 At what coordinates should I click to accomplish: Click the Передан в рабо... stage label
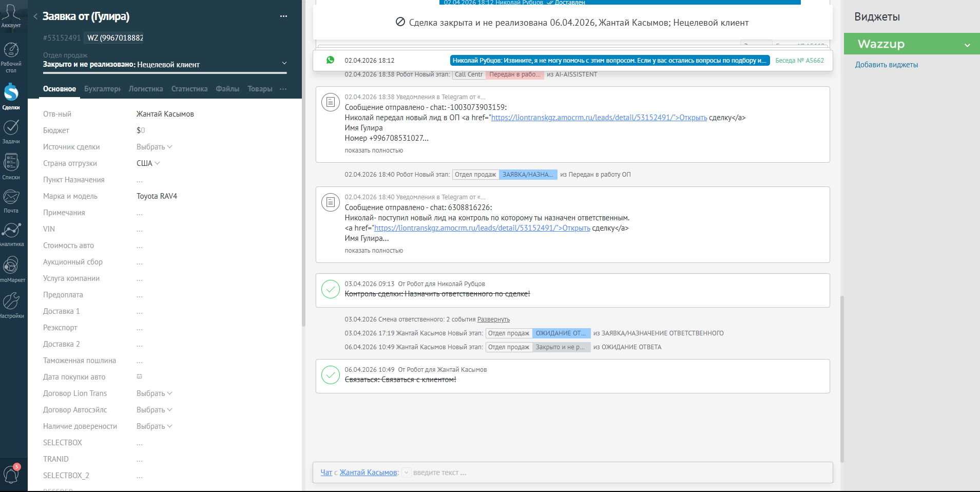point(515,74)
